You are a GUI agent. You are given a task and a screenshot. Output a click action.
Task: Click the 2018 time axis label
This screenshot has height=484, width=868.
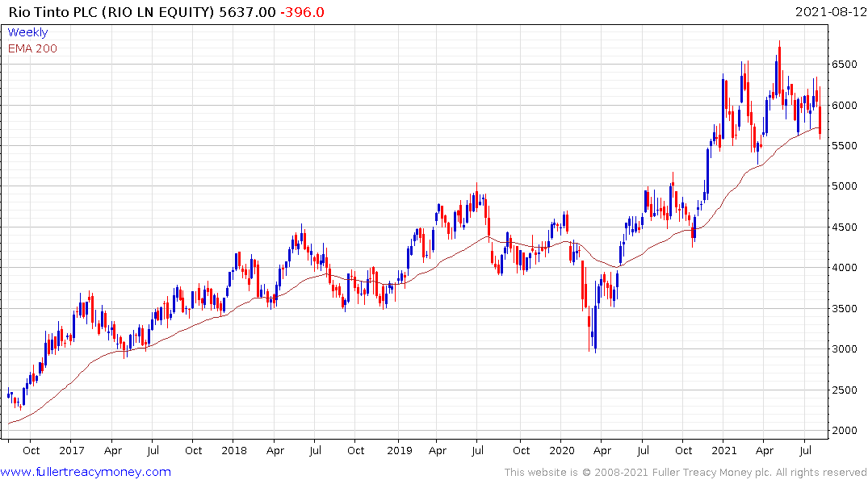click(x=233, y=451)
